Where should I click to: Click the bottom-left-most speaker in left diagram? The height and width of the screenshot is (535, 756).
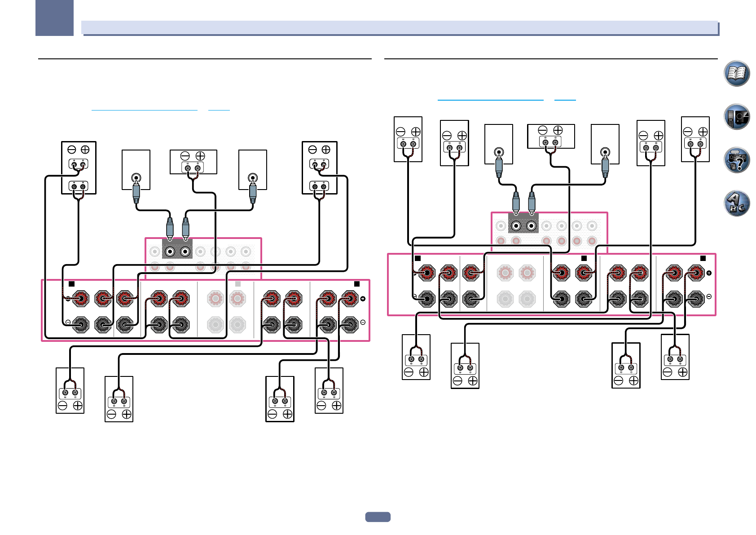(x=70, y=390)
